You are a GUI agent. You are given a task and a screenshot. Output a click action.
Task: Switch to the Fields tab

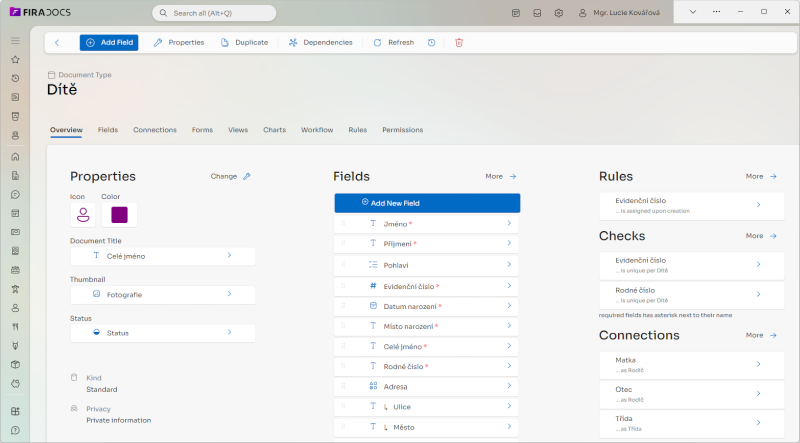(x=108, y=130)
